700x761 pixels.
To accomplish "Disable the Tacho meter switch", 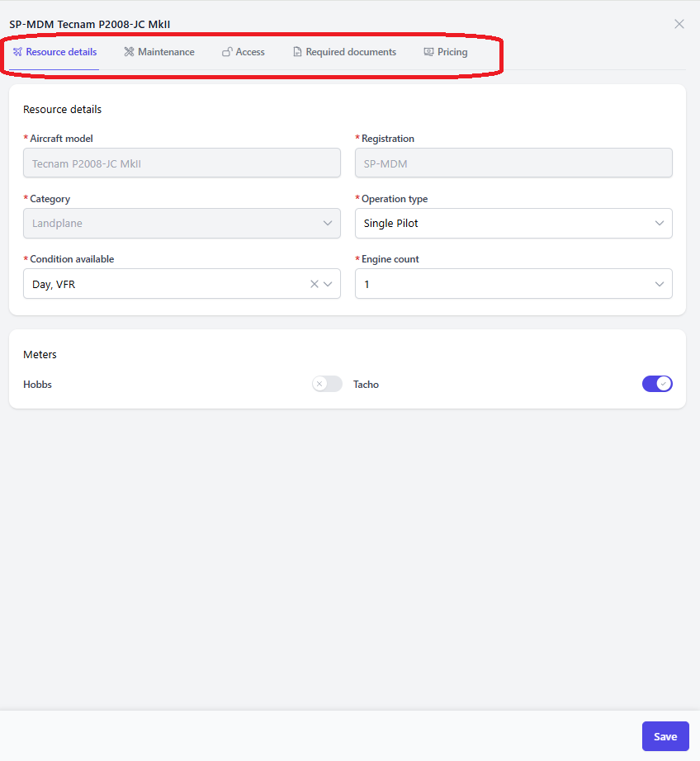I will point(657,384).
